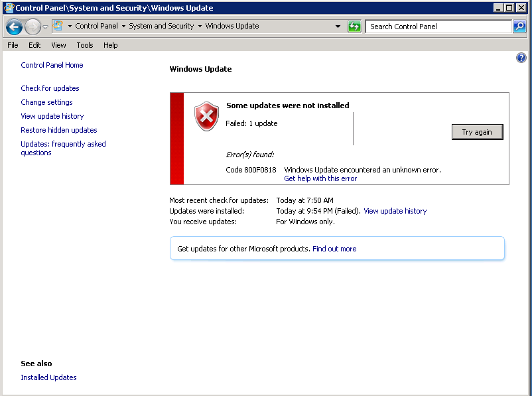532x396 pixels.
Task: Go to Control Panel Home
Action: click(52, 65)
